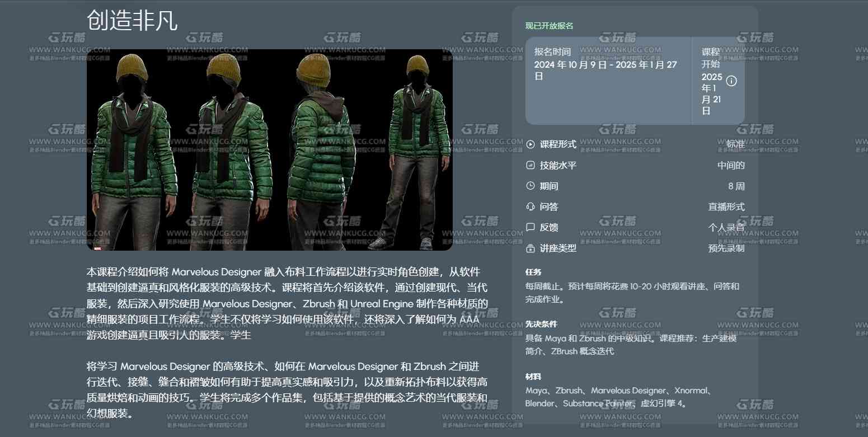Image resolution: width=868 pixels, height=437 pixels.
Task: Click the video icon next to 讲座类型
Action: coord(531,248)
